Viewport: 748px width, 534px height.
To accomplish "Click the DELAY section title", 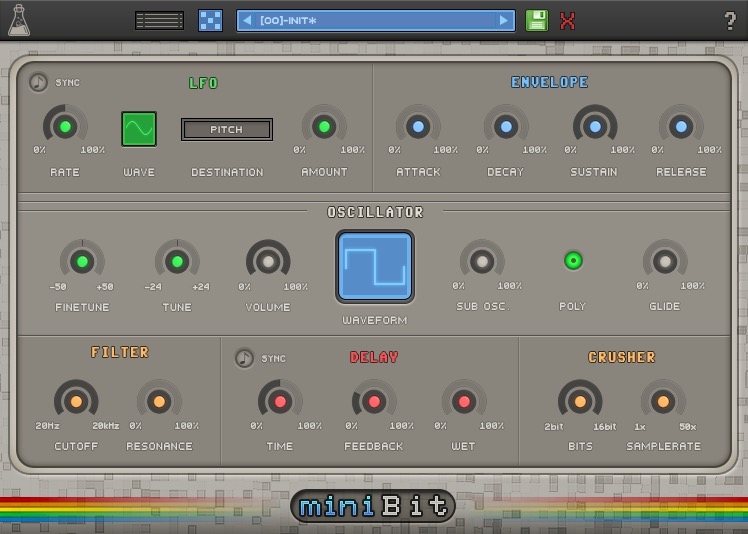I will pyautogui.click(x=374, y=357).
